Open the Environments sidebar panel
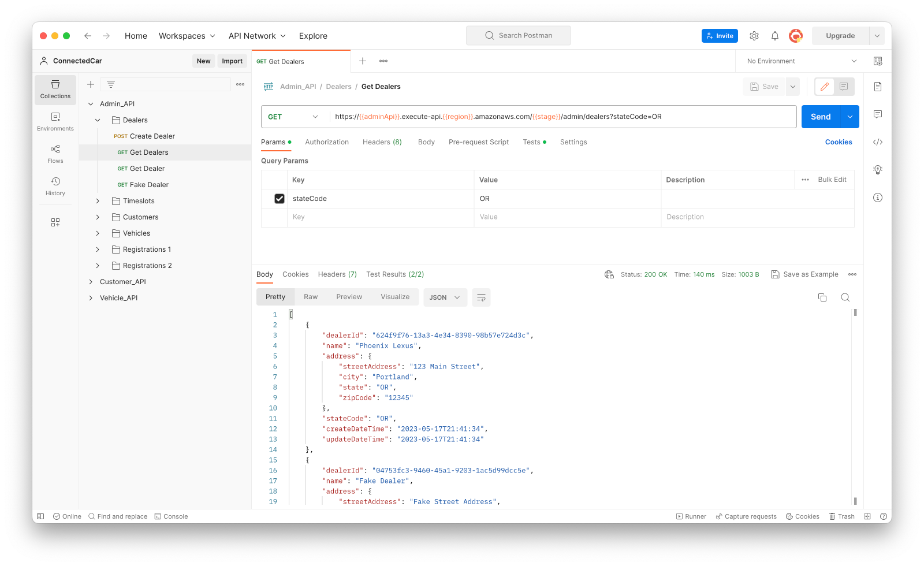Screen dimensions: 924x566 (x=55, y=122)
